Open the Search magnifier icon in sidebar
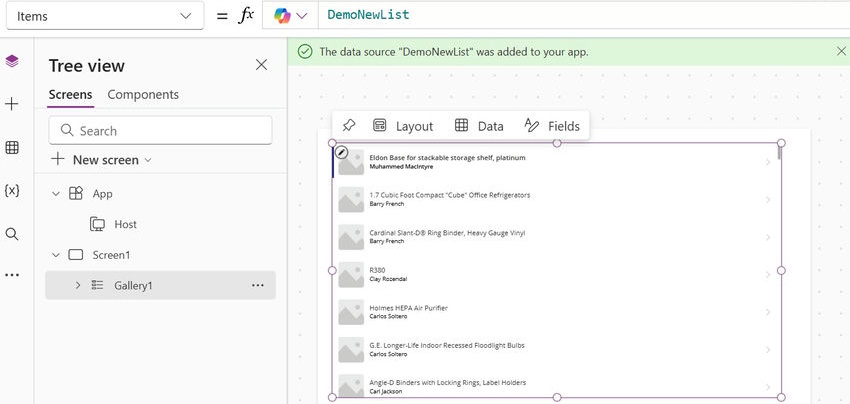This screenshot has width=850, height=404. [11, 234]
